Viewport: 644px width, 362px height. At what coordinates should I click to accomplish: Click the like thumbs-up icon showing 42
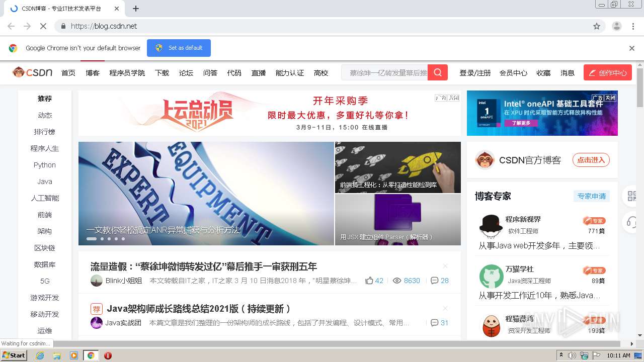pos(369,281)
